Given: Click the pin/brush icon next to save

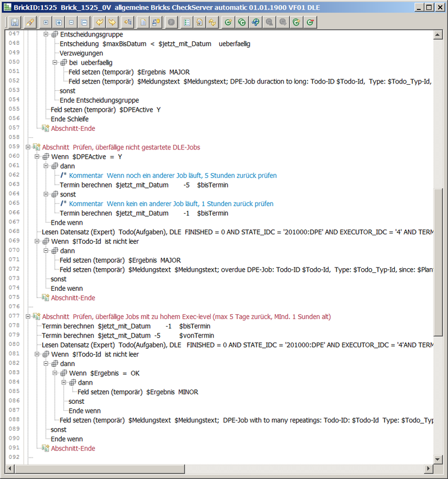Looking at the screenshot, I should coord(29,22).
